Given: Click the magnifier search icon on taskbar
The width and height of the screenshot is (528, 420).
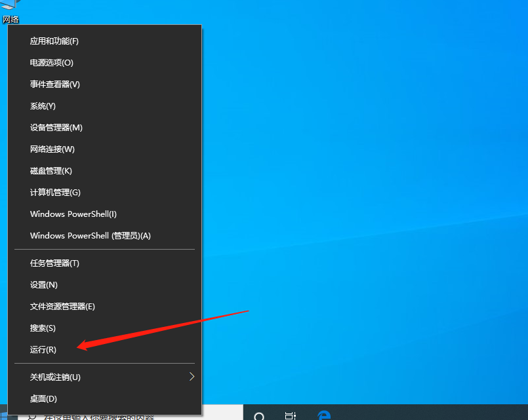Looking at the screenshot, I should [259, 415].
